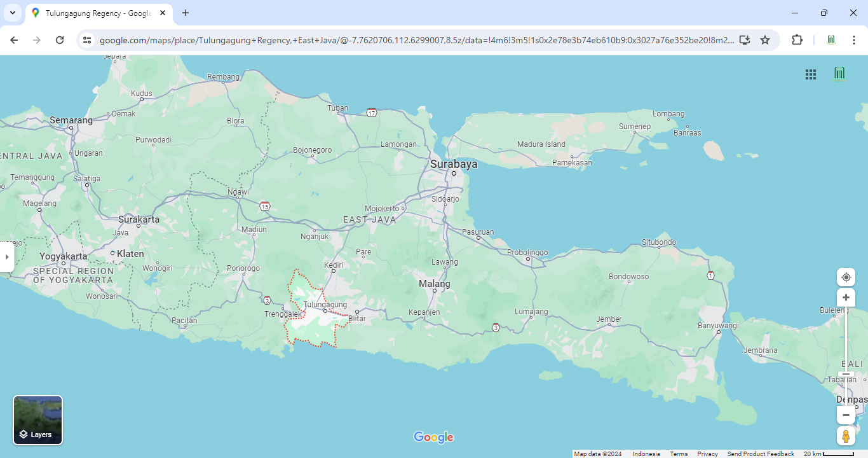The width and height of the screenshot is (868, 458).
Task: Click the Ponorogo town label
Action: coord(244,268)
